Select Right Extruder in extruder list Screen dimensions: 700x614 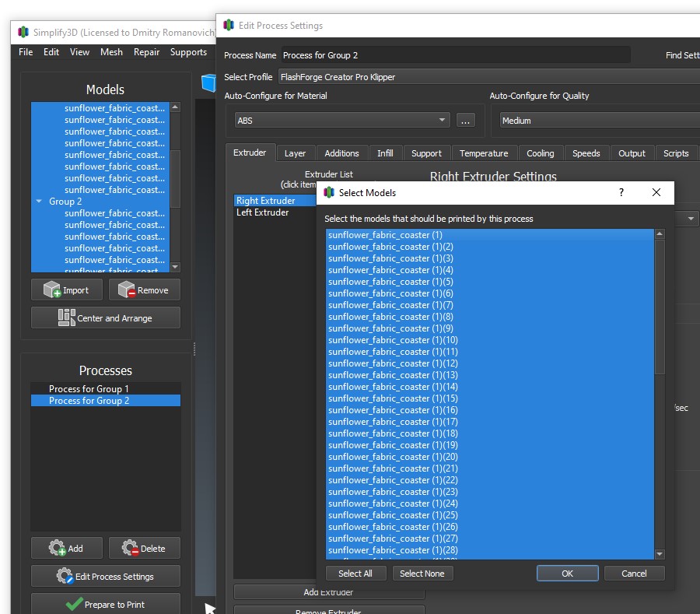[275, 201]
